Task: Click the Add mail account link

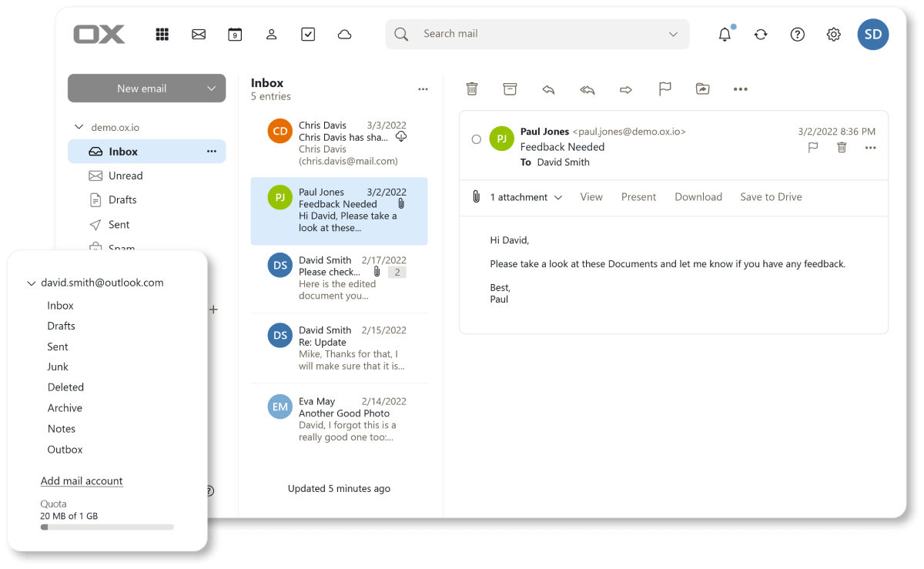Action: 82,481
